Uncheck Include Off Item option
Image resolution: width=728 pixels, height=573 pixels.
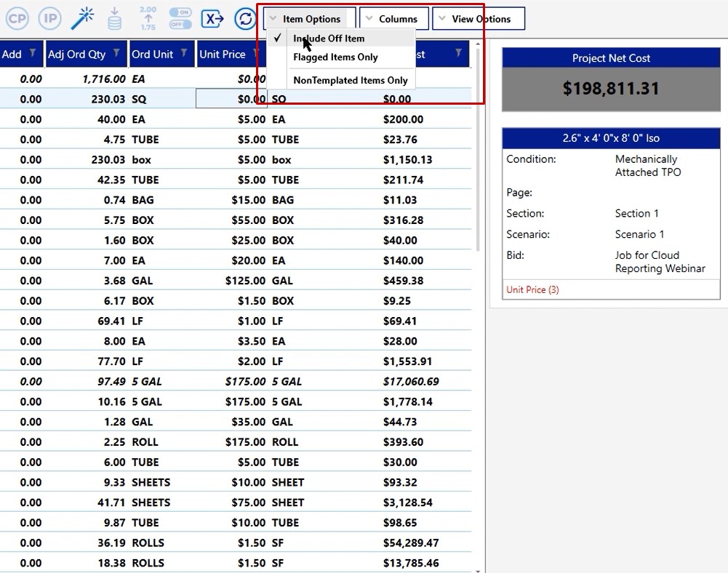click(329, 39)
